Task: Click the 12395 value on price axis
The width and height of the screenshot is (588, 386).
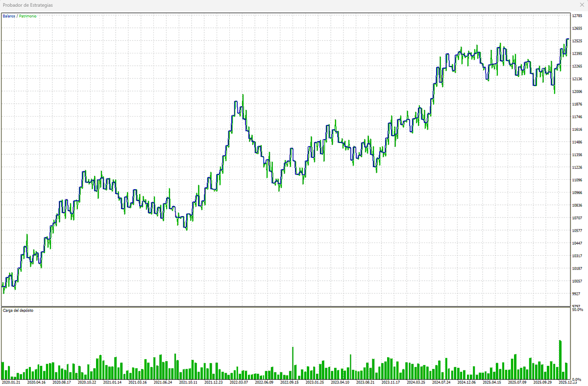Action: (577, 54)
